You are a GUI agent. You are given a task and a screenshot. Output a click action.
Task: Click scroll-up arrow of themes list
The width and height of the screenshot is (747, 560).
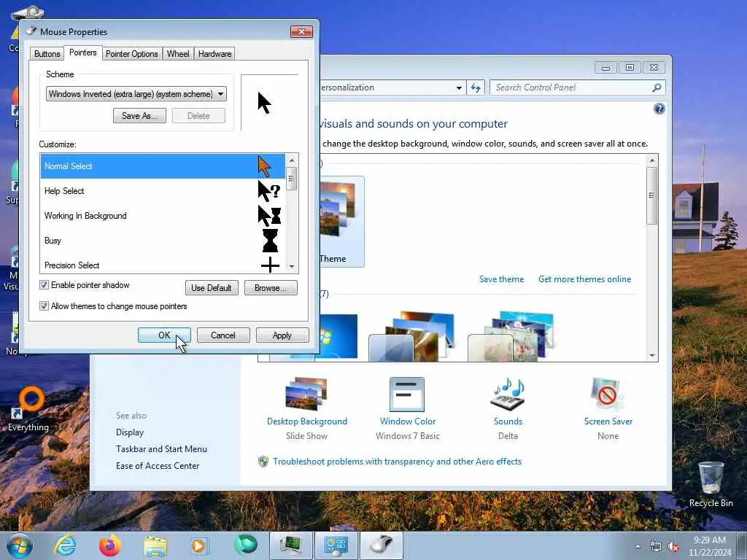(652, 160)
